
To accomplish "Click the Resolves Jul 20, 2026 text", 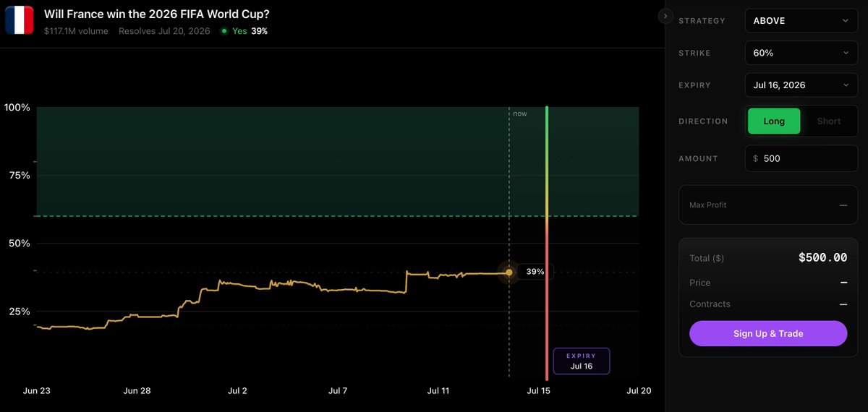I will (x=165, y=31).
